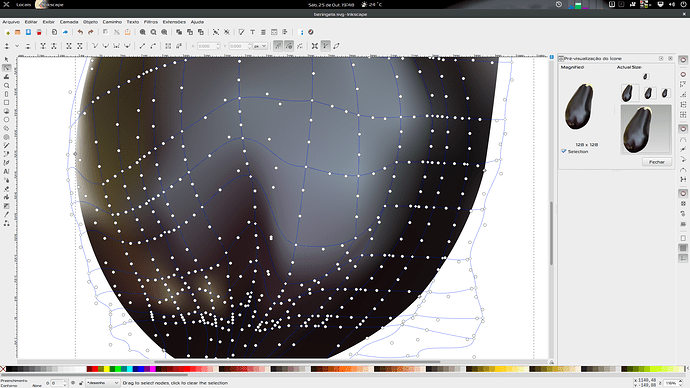Open the px units dropdown
The width and height of the screenshot is (690, 388).
coord(260,46)
